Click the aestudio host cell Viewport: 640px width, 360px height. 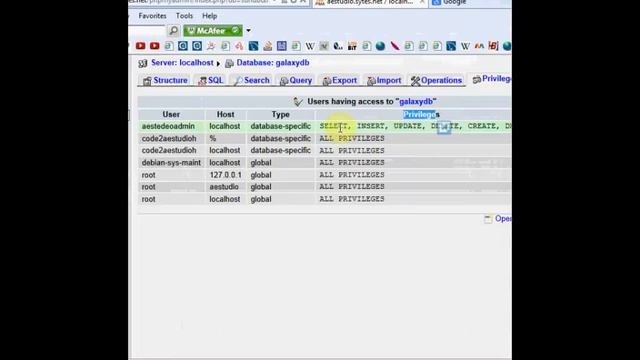click(x=225, y=187)
